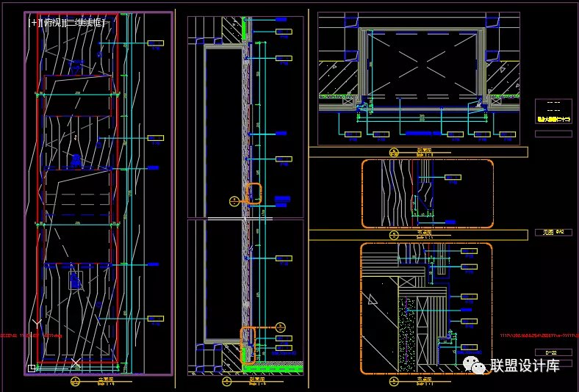Click the UCS X-axis marker

(x=76, y=363)
